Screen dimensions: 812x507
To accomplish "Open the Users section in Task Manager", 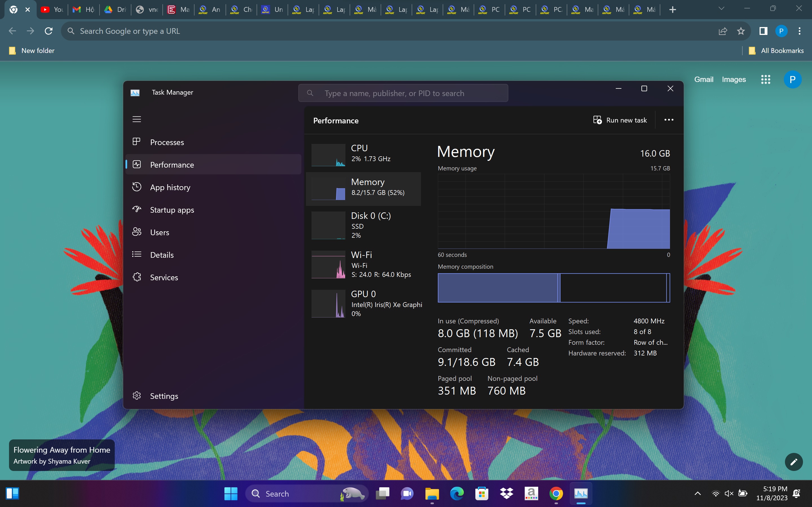I will click(159, 232).
